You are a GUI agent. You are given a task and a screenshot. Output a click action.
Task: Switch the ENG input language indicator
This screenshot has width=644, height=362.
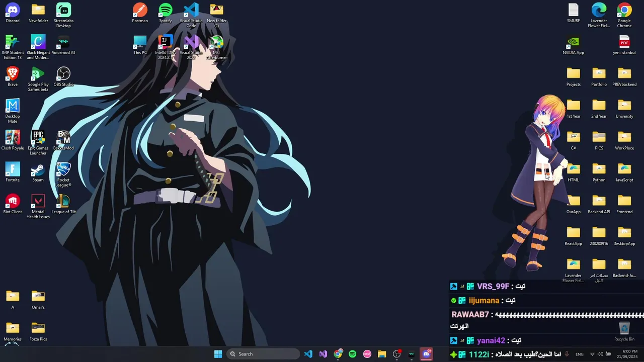point(580,354)
